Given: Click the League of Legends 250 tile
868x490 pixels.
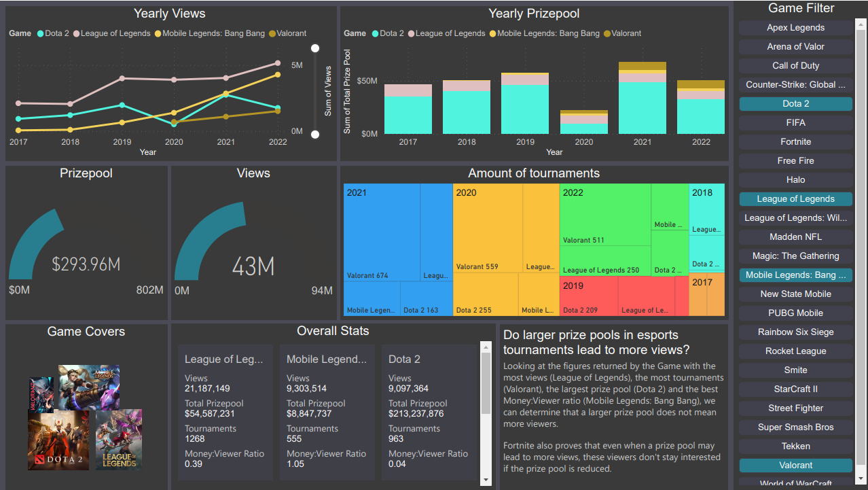Looking at the screenshot, I should click(x=605, y=261).
